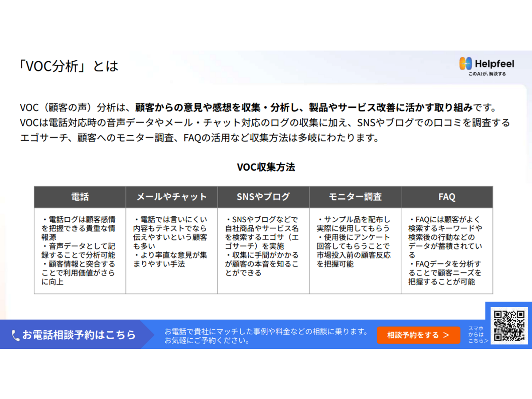Select the メールやチャット table header
Image resolution: width=532 pixels, height=399 pixels.
click(172, 197)
